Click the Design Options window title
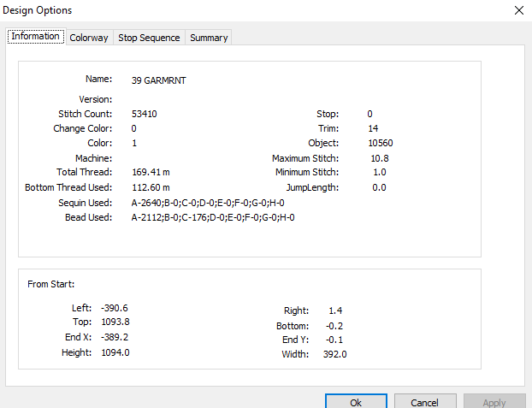Image resolution: width=532 pixels, height=408 pixels. (x=38, y=10)
